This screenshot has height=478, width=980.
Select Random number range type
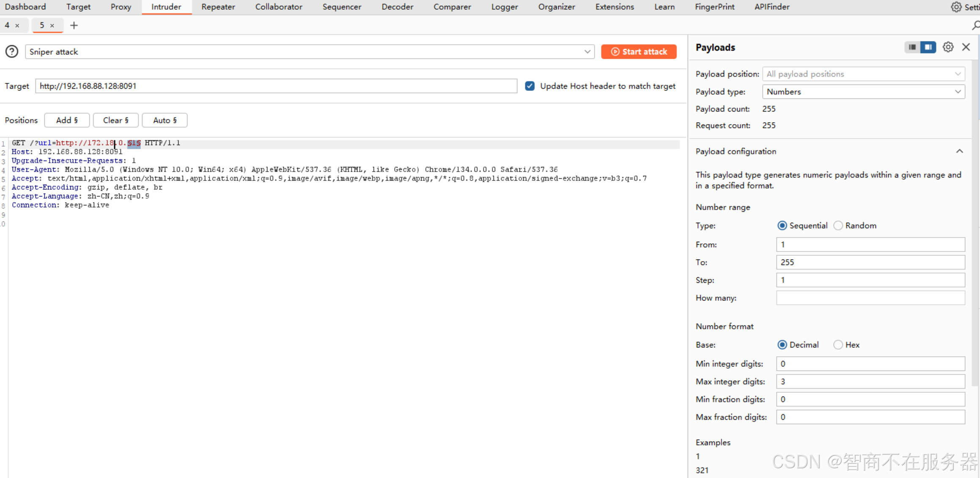pos(838,225)
